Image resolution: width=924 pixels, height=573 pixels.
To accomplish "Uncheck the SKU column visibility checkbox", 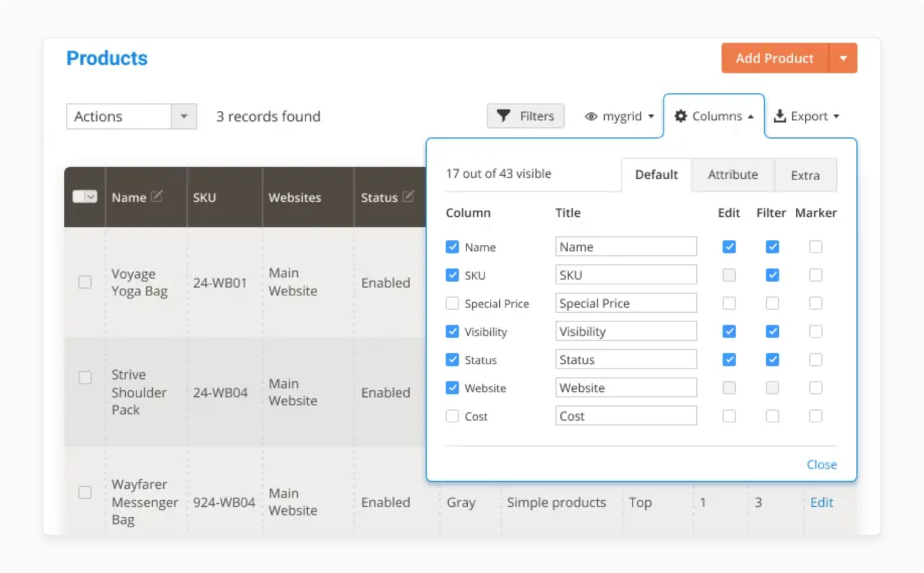I will click(x=452, y=275).
